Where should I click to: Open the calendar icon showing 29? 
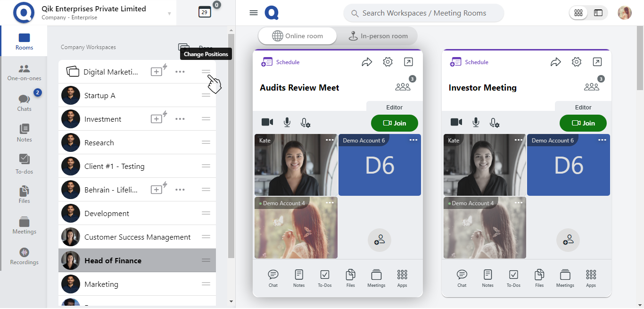click(205, 13)
